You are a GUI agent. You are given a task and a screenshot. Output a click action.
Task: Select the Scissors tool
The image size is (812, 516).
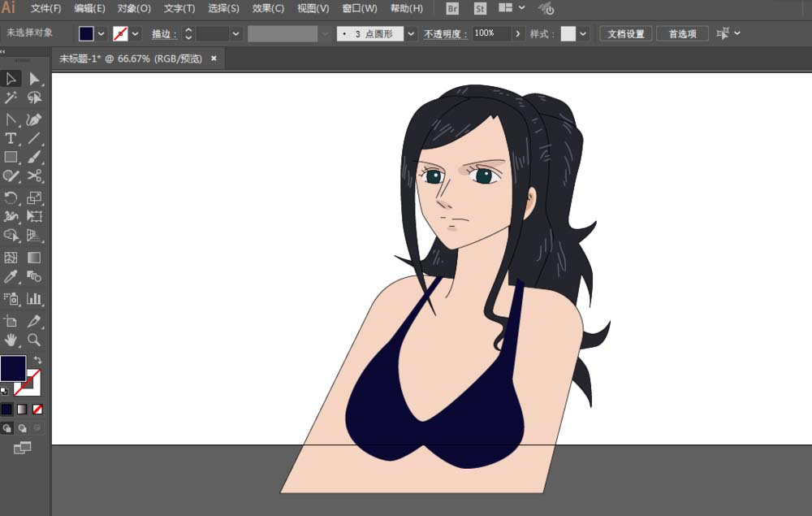[34, 176]
